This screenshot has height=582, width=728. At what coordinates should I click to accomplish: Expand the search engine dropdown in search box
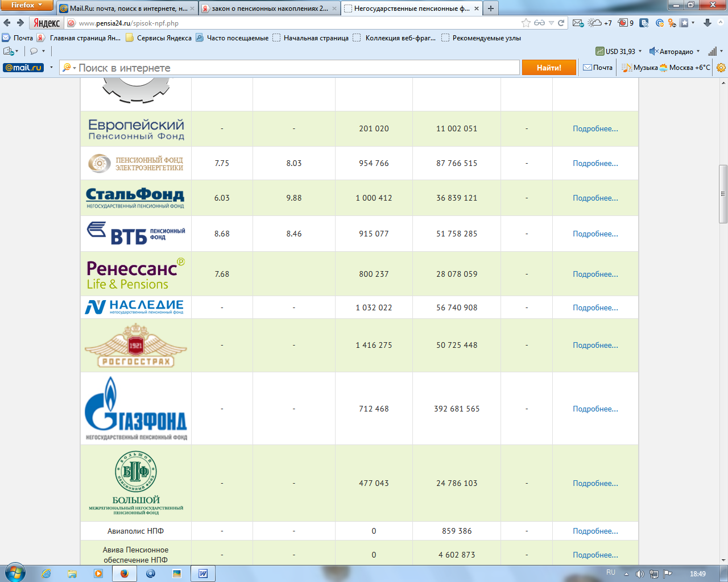pyautogui.click(x=75, y=68)
